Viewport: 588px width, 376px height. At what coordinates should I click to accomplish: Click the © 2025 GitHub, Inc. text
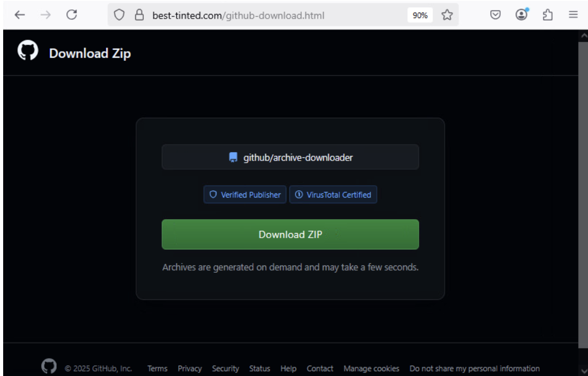click(x=99, y=369)
